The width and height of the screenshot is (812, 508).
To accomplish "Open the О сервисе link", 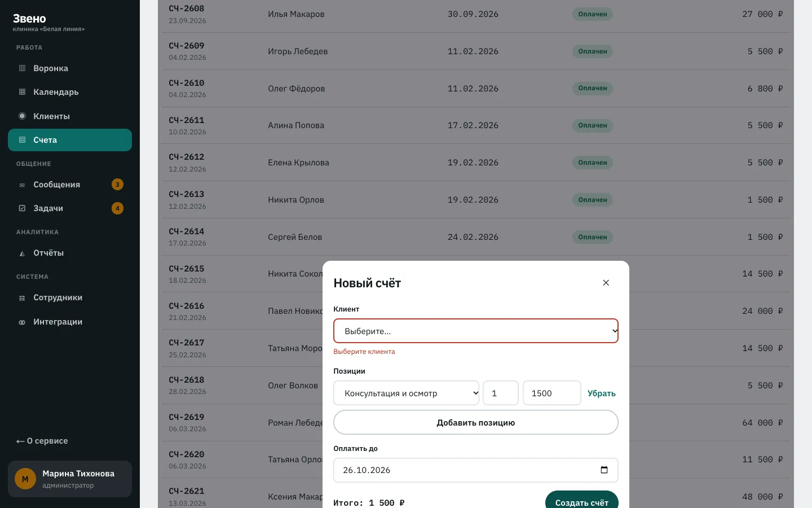I will [x=42, y=441].
